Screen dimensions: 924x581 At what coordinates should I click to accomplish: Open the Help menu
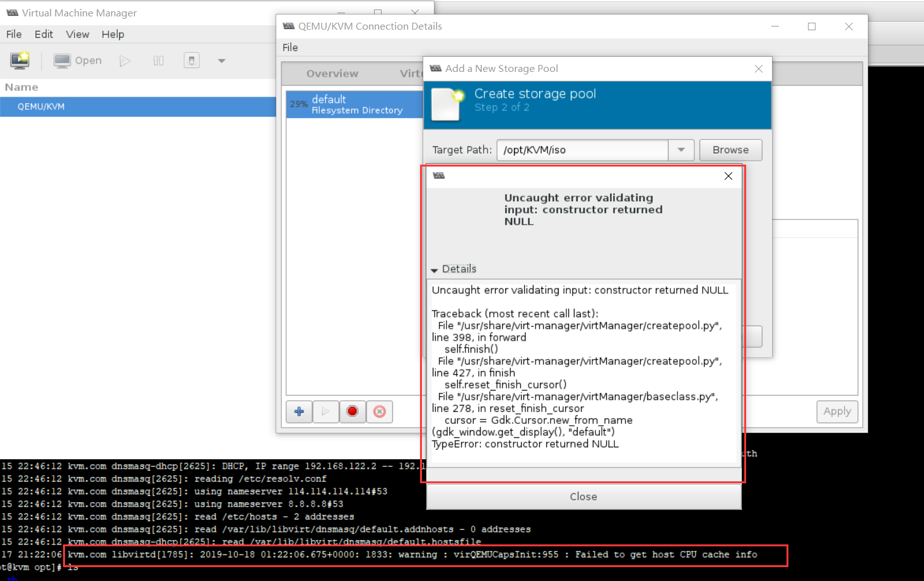coord(113,34)
